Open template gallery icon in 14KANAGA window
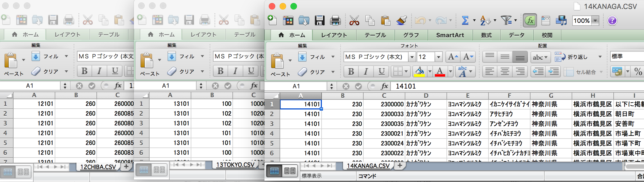The height and width of the screenshot is (182, 644). click(288, 20)
